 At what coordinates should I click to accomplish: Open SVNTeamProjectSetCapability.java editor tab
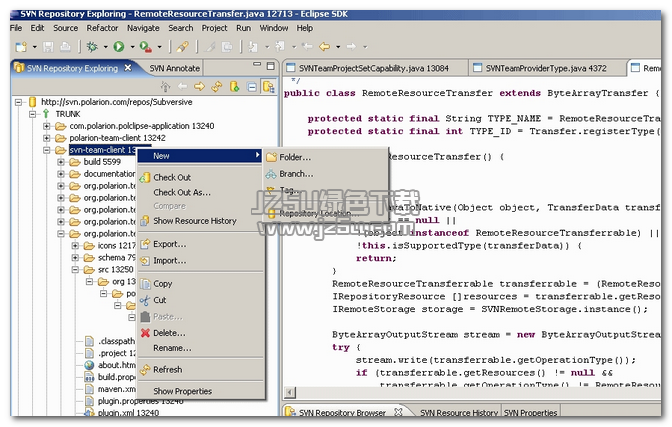pos(373,68)
